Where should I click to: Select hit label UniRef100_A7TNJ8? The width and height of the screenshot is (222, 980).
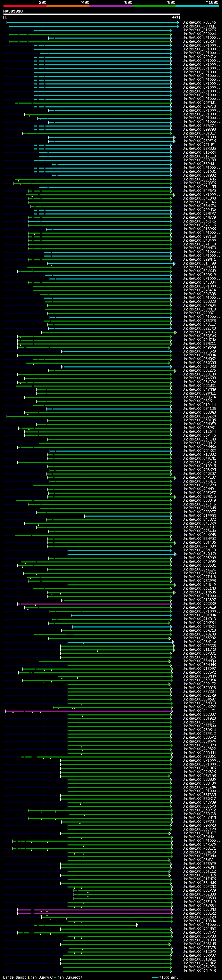click(199, 577)
